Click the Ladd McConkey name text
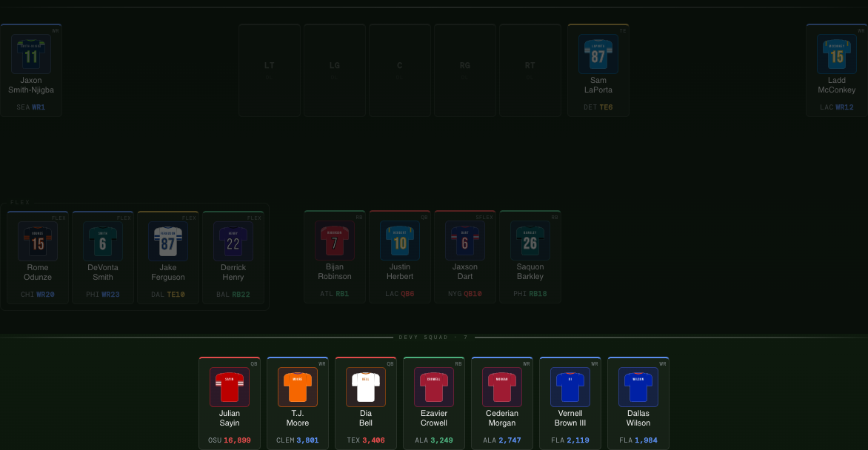 [837, 85]
